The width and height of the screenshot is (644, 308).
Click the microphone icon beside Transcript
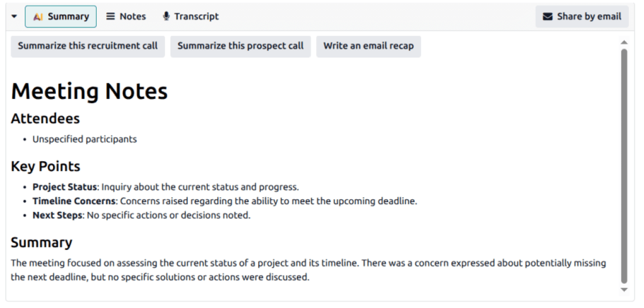point(166,17)
